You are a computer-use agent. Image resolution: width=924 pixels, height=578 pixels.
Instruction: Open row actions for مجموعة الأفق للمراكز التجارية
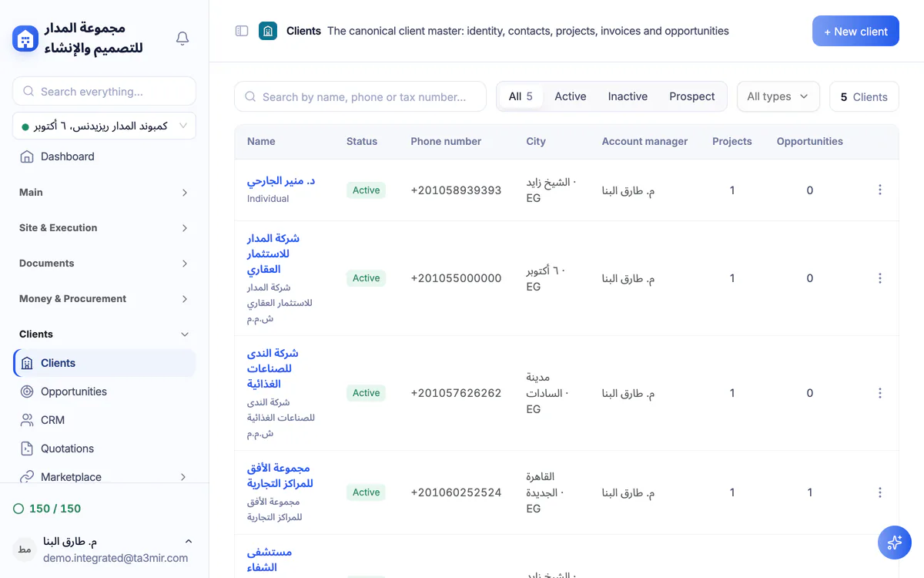880,492
